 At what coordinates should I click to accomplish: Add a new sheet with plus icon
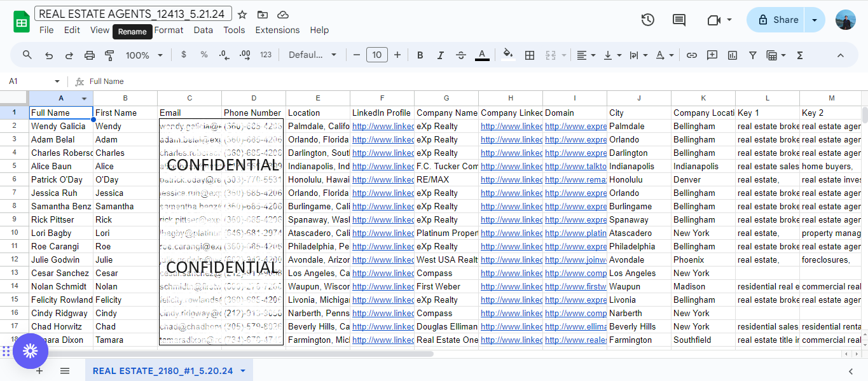[x=39, y=371]
